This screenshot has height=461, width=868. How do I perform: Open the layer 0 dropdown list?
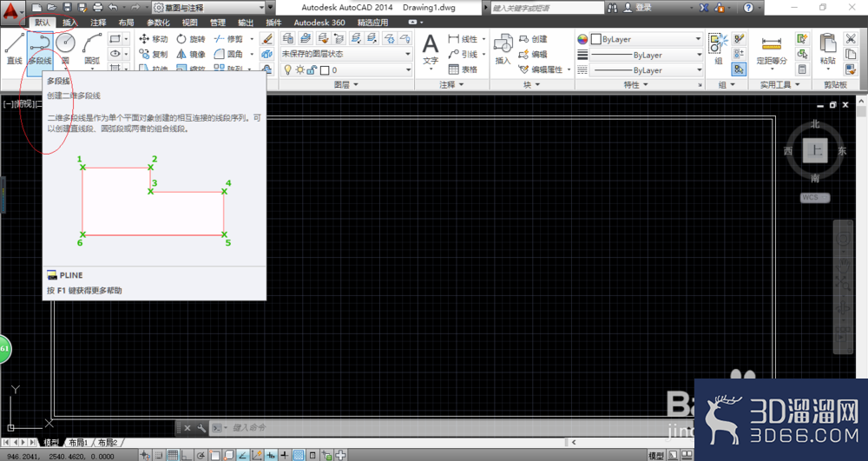coord(346,69)
